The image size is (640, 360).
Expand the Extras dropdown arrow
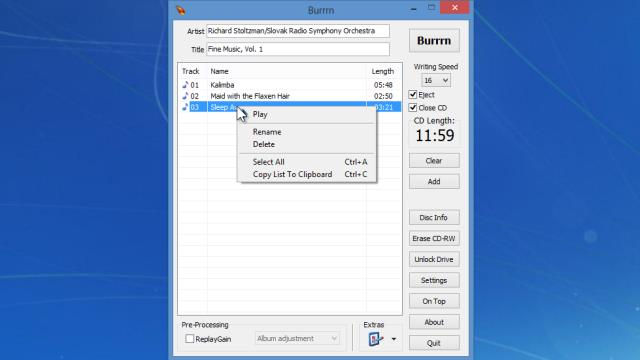tap(394, 339)
